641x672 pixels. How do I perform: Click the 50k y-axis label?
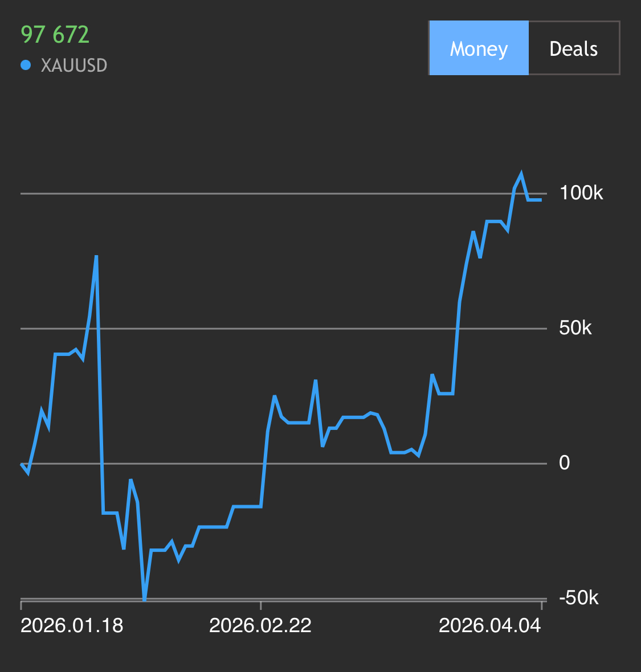click(x=575, y=328)
